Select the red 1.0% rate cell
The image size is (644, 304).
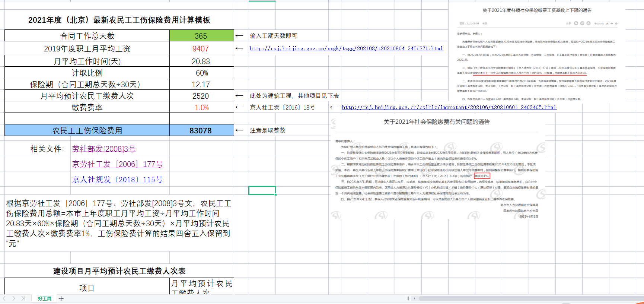(201, 108)
